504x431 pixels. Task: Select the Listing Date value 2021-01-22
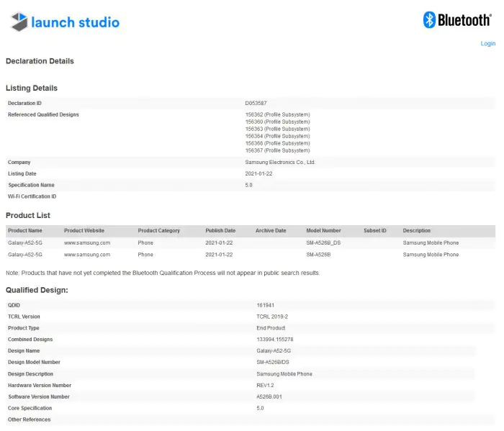[x=258, y=173]
